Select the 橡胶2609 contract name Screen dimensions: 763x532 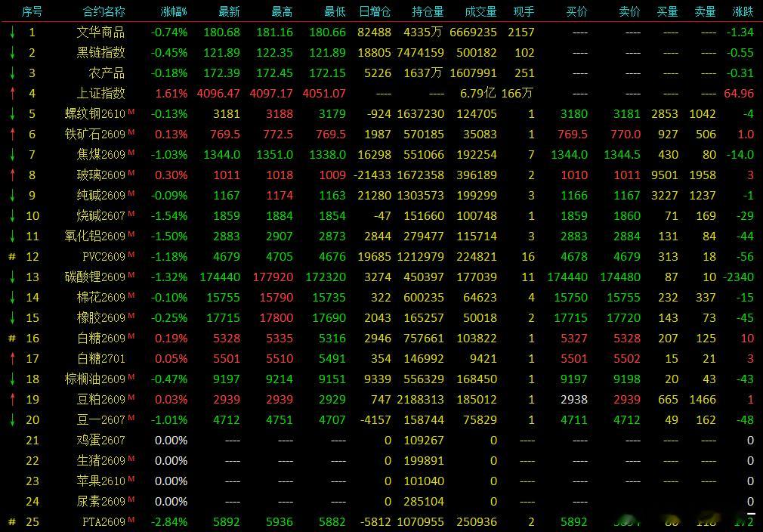point(100,318)
